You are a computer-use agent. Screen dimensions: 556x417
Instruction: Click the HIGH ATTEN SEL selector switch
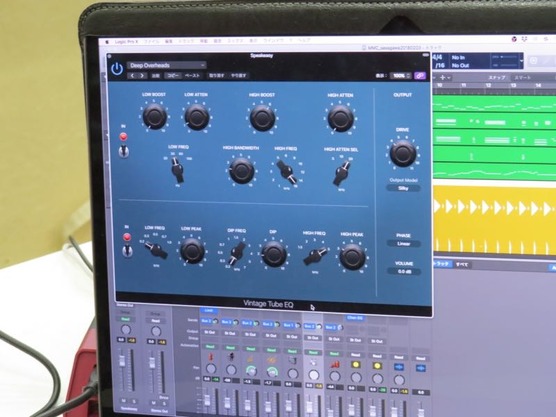point(342,173)
